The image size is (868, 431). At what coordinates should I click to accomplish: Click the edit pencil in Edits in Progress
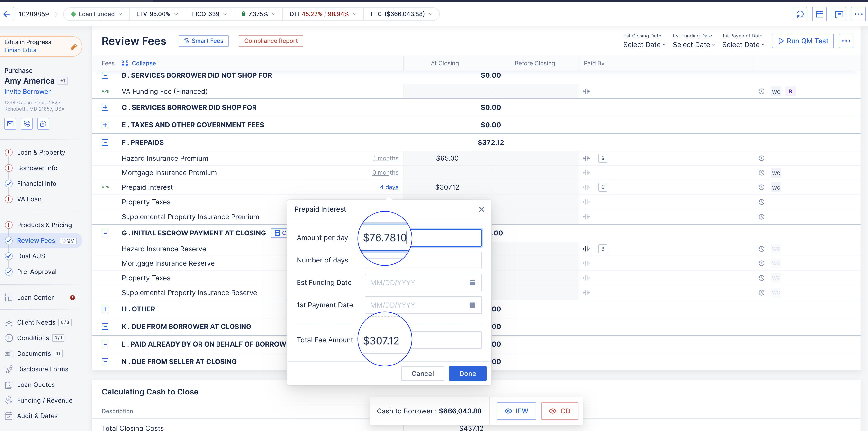pos(74,47)
